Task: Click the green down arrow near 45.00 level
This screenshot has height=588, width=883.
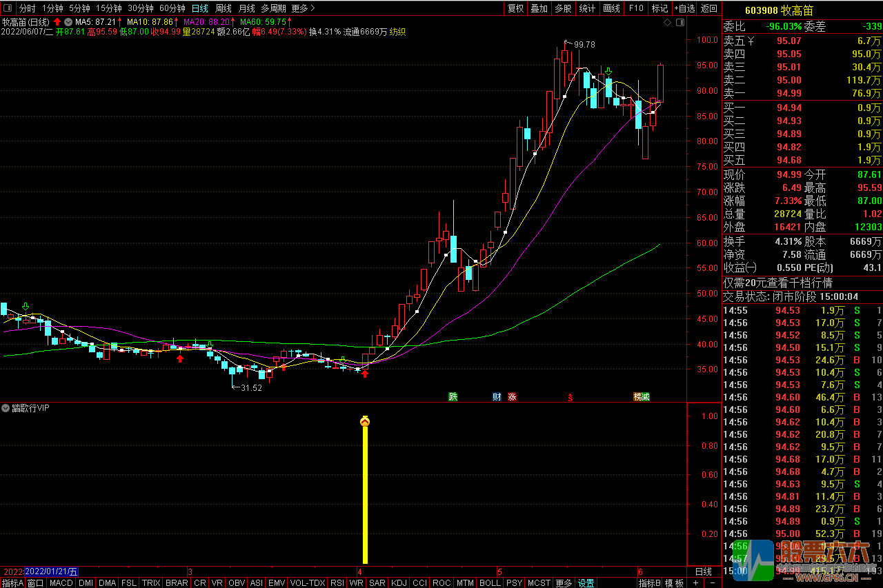Action: point(26,306)
